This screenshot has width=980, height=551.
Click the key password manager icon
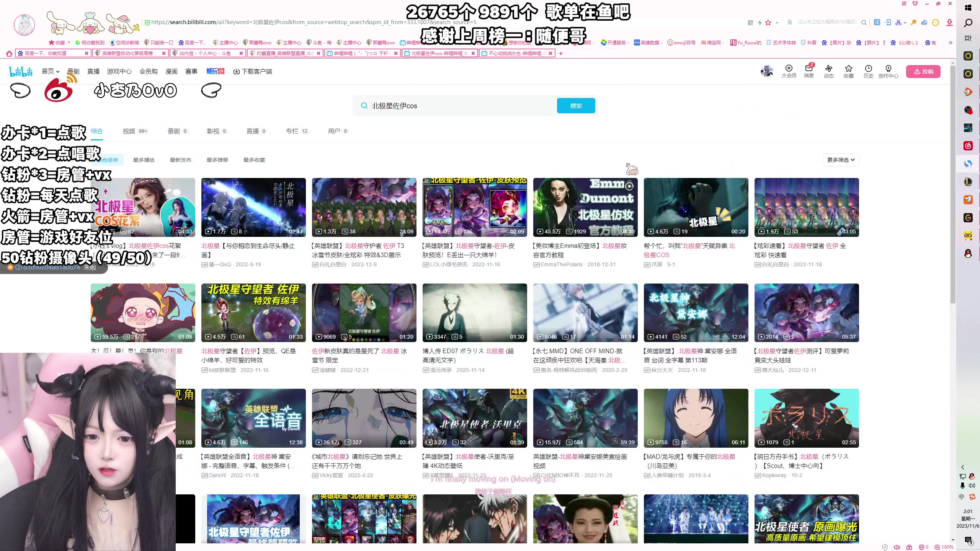coord(914,23)
